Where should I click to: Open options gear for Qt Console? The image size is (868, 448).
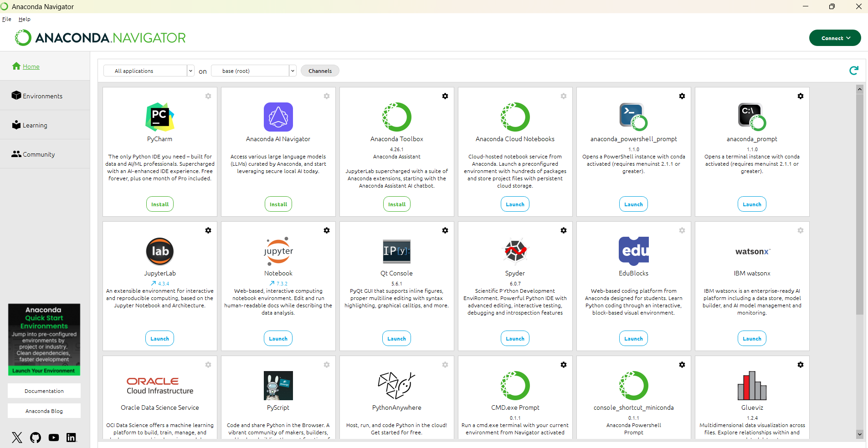[445, 230]
